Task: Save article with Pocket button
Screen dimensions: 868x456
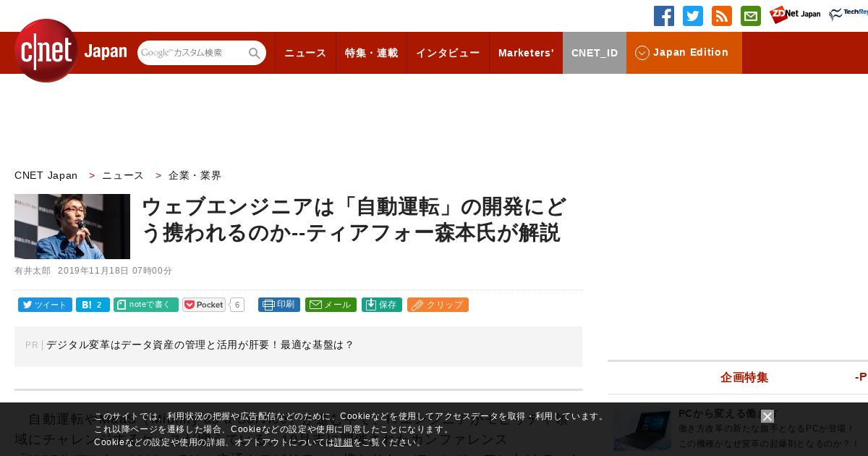Action: [204, 305]
